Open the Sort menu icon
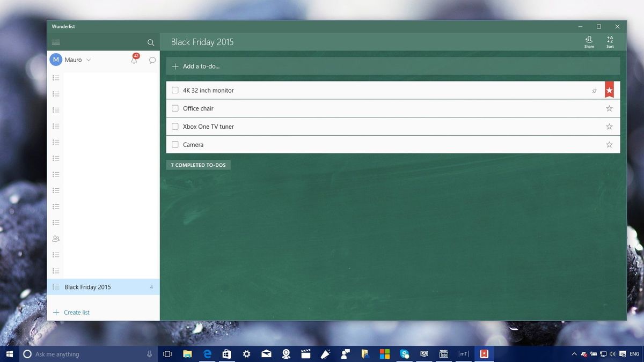Viewport: 644px width, 362px height. [610, 41]
